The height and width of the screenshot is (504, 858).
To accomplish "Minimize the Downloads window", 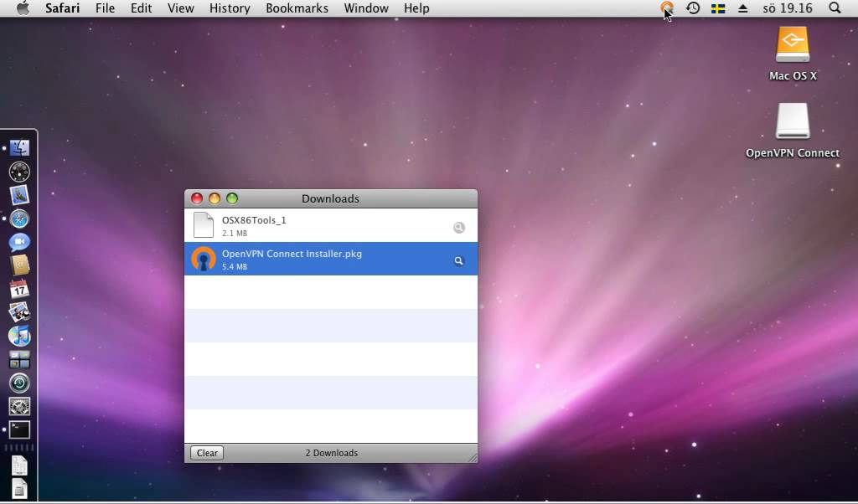I will pyautogui.click(x=214, y=198).
